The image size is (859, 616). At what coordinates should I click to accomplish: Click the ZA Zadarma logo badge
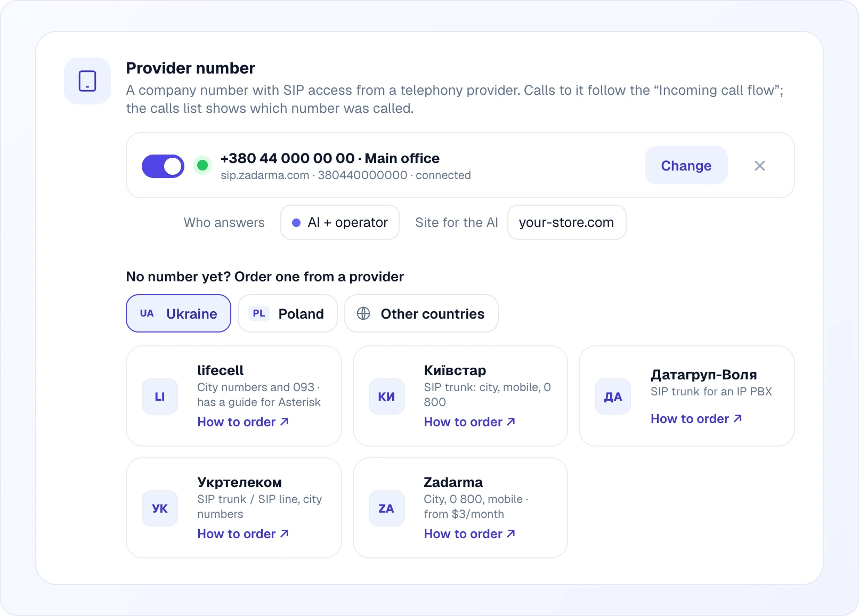[x=386, y=508]
